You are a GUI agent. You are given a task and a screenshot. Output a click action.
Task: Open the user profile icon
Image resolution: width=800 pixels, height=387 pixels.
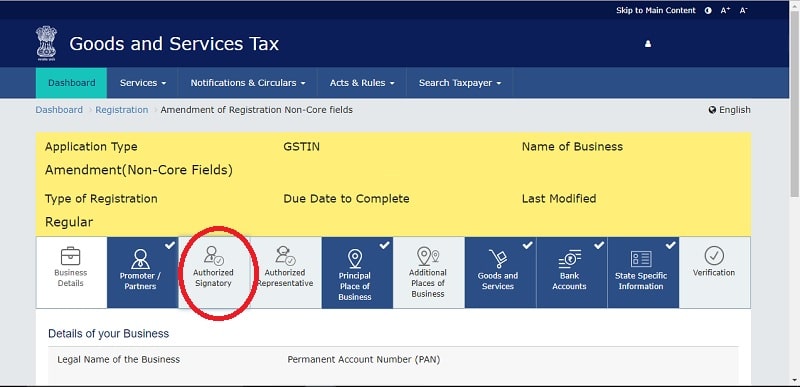tap(648, 44)
